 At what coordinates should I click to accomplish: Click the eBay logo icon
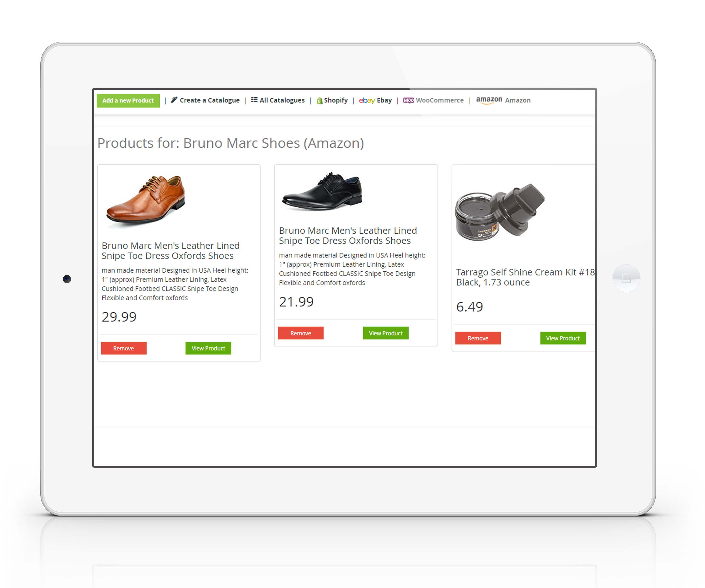367,100
